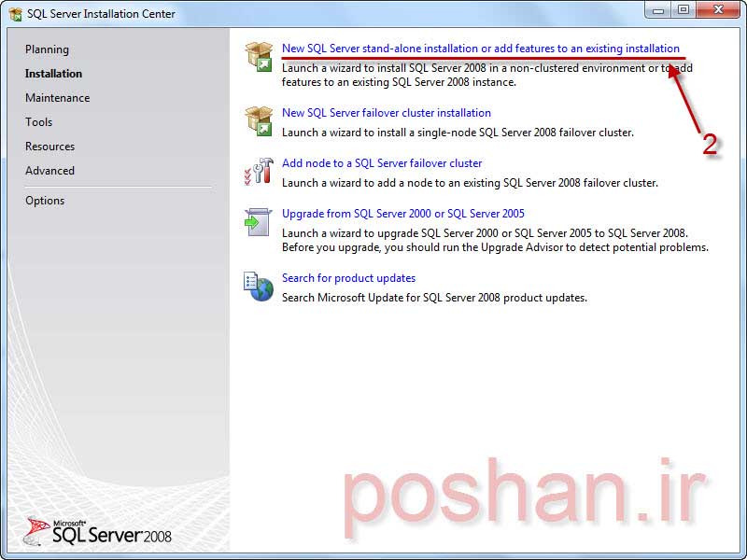Image resolution: width=747 pixels, height=560 pixels.
Task: Click Add node to a SQL Server failover cluster
Action: [382, 163]
